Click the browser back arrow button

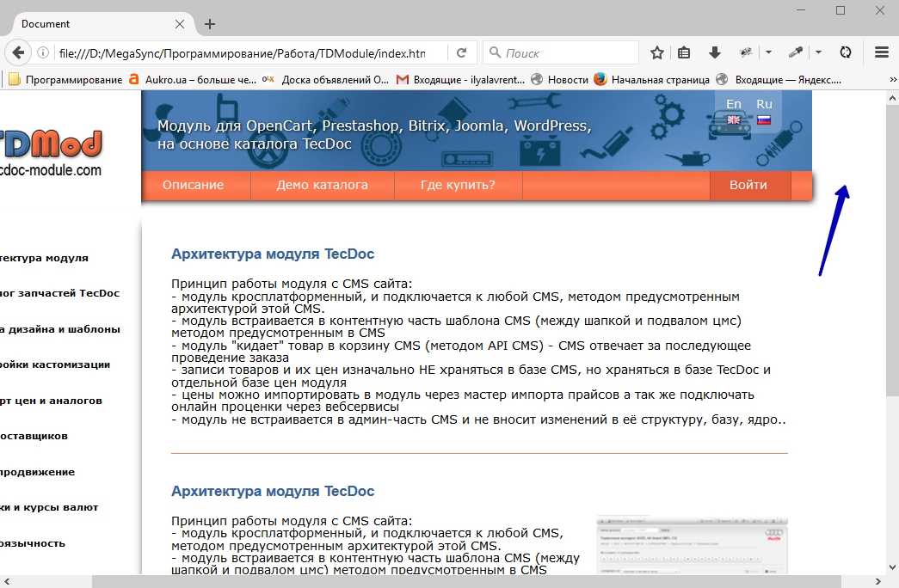[18, 52]
